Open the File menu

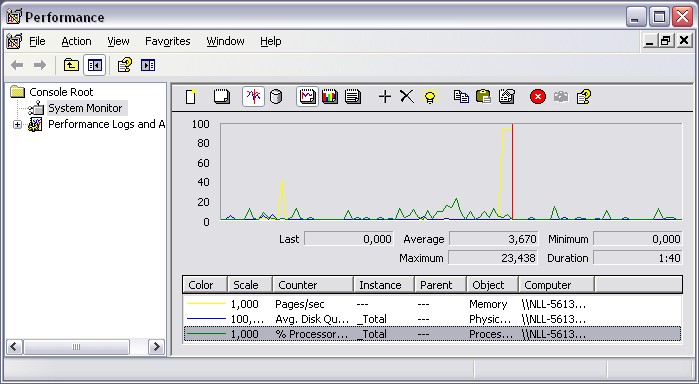click(x=37, y=41)
